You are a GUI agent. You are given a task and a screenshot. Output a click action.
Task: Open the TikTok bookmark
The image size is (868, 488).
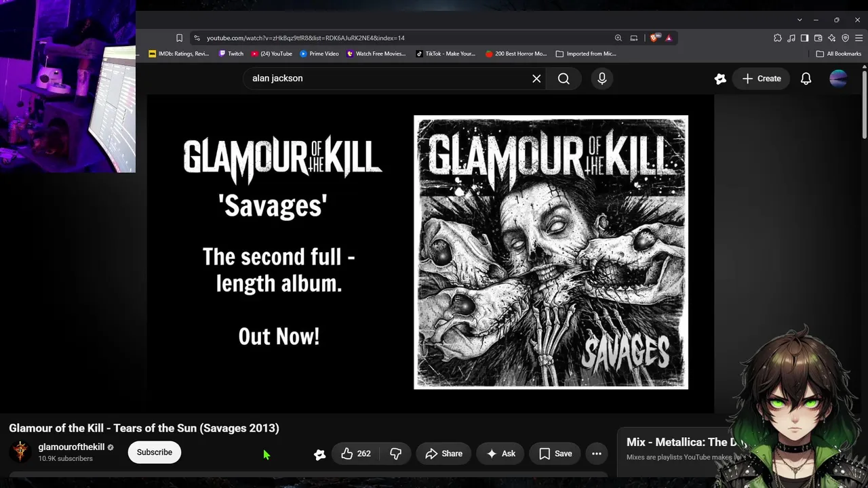coord(446,54)
